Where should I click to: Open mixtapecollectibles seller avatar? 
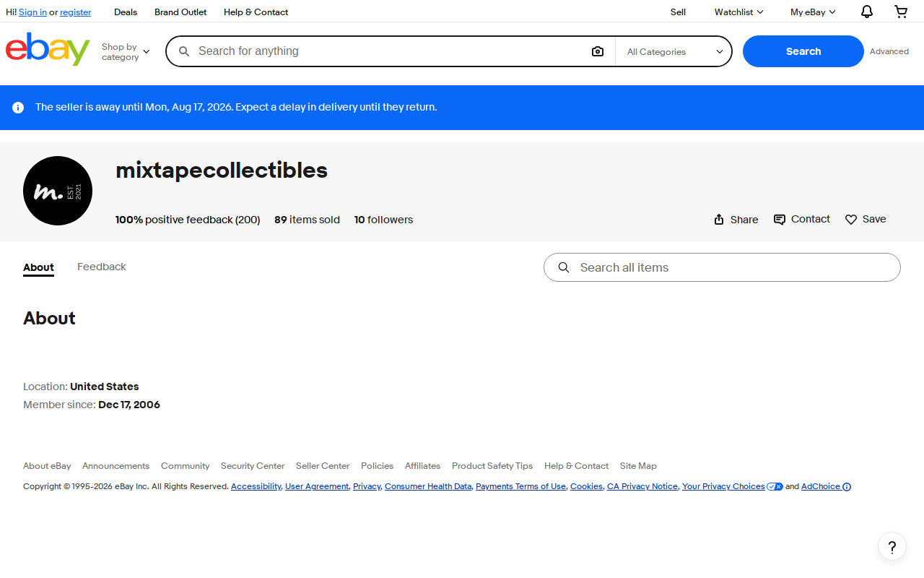(x=58, y=191)
